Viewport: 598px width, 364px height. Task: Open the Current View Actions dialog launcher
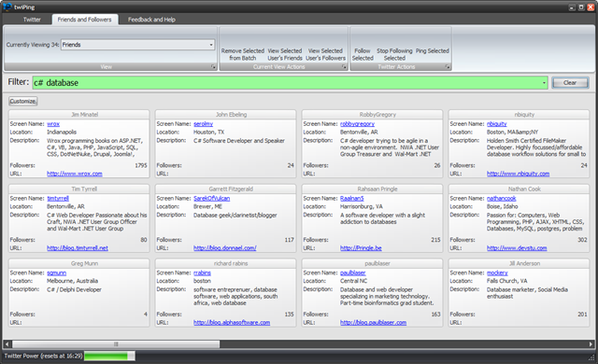[344, 67]
